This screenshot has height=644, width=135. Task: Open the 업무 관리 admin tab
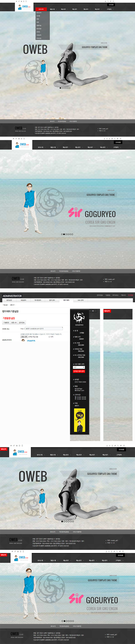pos(52,300)
